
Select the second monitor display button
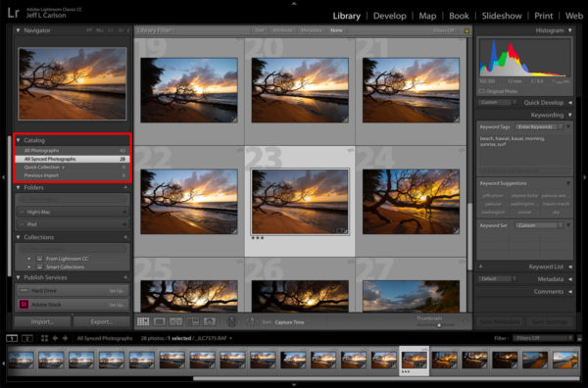click(x=27, y=338)
